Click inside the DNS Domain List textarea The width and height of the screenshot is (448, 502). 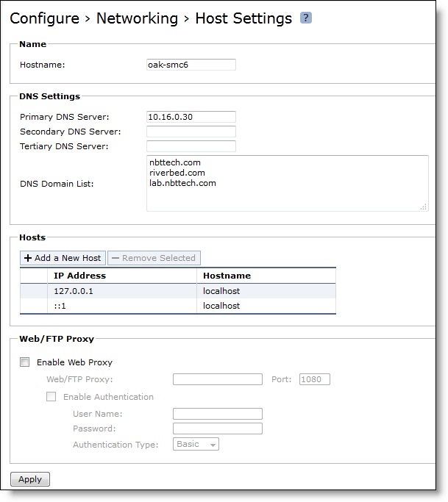point(288,184)
